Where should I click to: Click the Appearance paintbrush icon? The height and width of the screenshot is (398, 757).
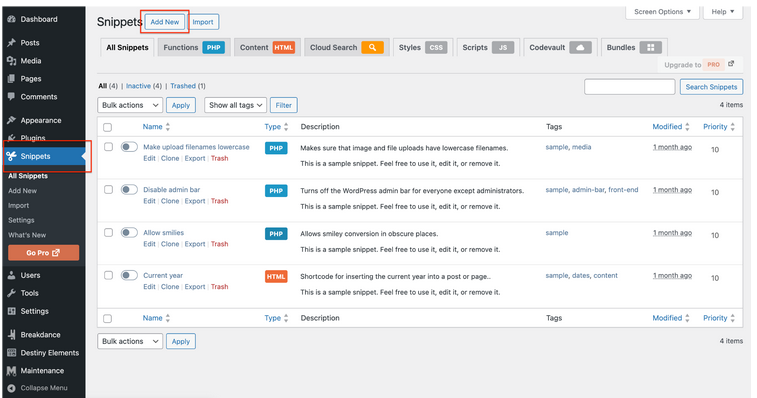click(x=12, y=120)
